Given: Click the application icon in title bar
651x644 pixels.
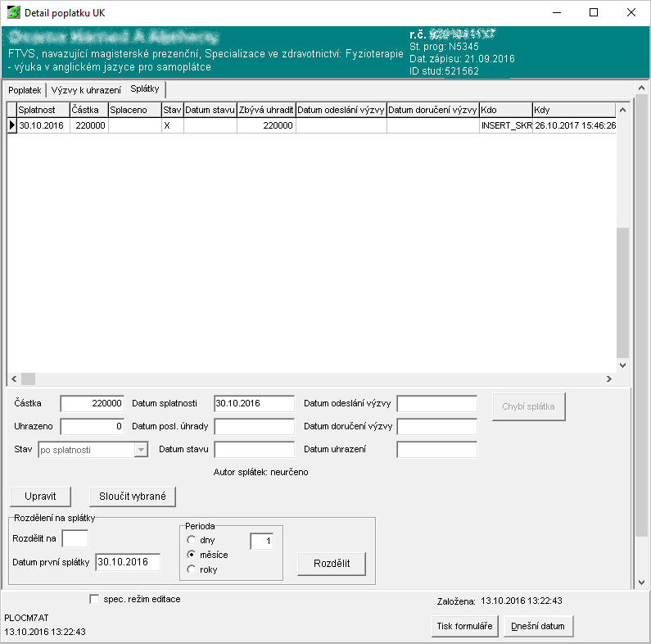Looking at the screenshot, I should tap(13, 13).
